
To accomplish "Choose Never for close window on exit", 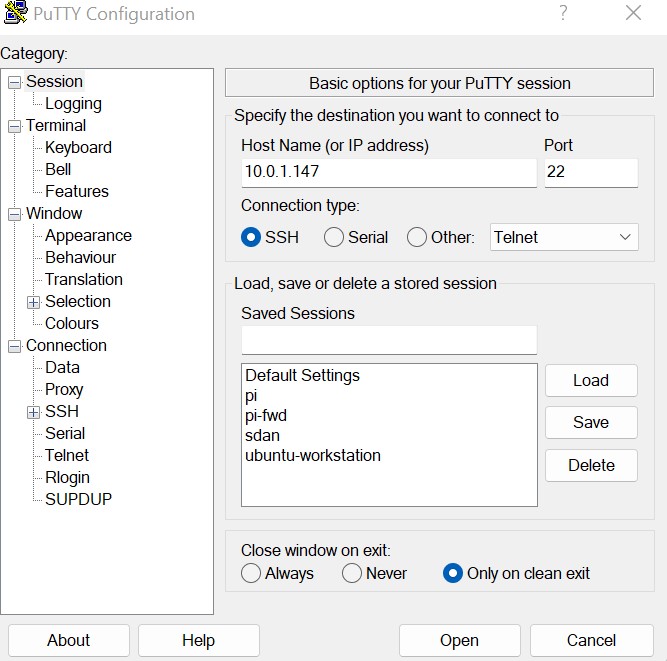I will pyautogui.click(x=352, y=573).
